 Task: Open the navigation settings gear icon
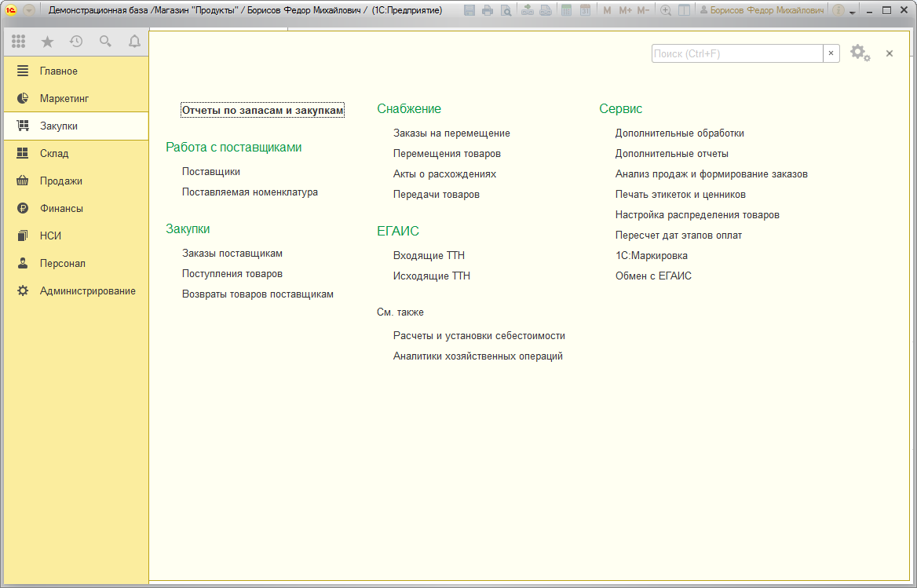860,53
